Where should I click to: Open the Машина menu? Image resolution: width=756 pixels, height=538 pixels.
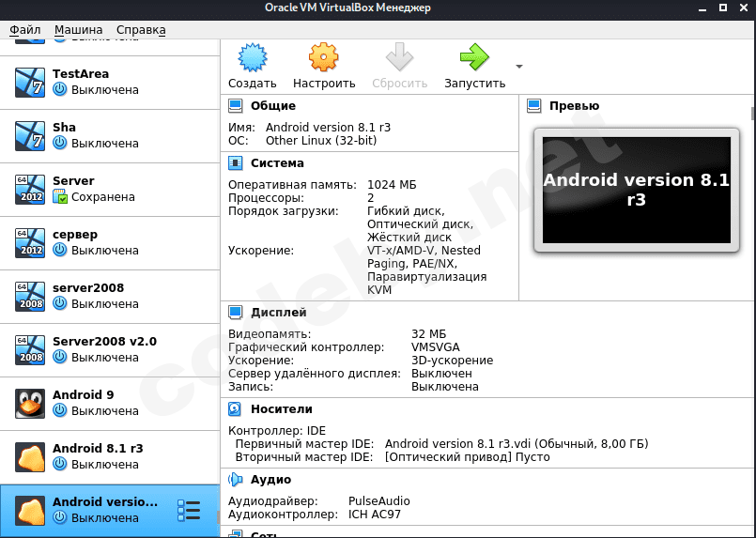[78, 30]
